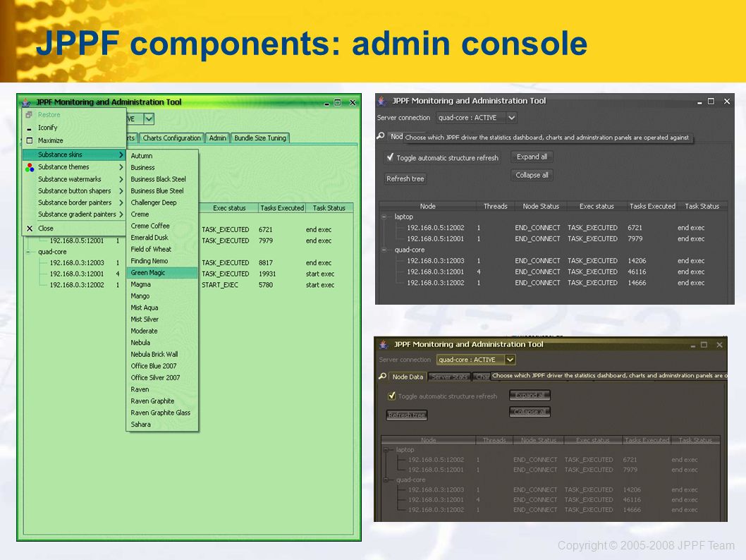Choose Magma skin
The height and width of the screenshot is (560, 746).
click(x=162, y=284)
